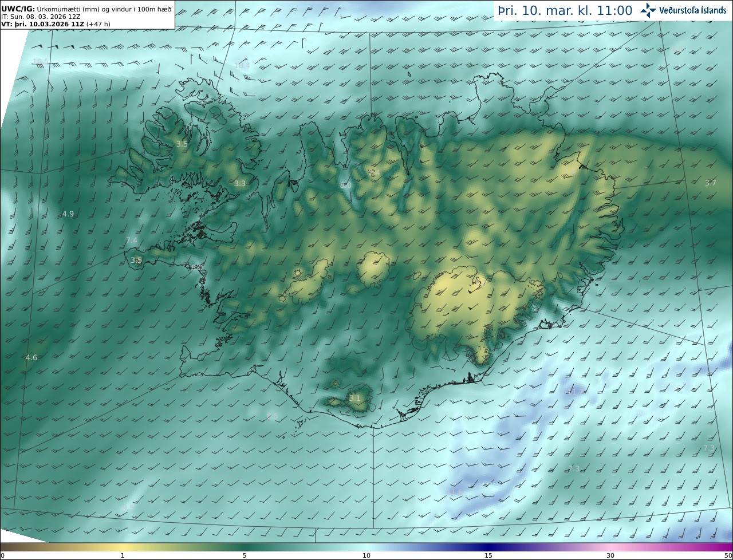
Task: Click the color scale tick label 1
Action: pyautogui.click(x=123, y=555)
